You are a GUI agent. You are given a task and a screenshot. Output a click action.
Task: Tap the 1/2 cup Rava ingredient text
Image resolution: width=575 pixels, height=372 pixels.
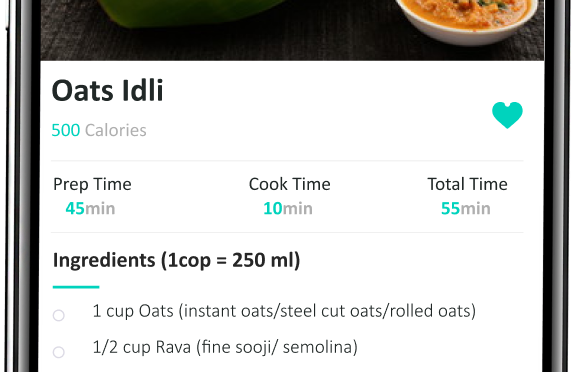coord(225,347)
